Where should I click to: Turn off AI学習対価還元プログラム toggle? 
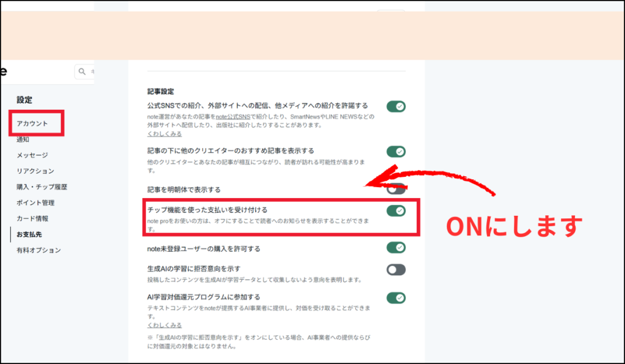[396, 298]
